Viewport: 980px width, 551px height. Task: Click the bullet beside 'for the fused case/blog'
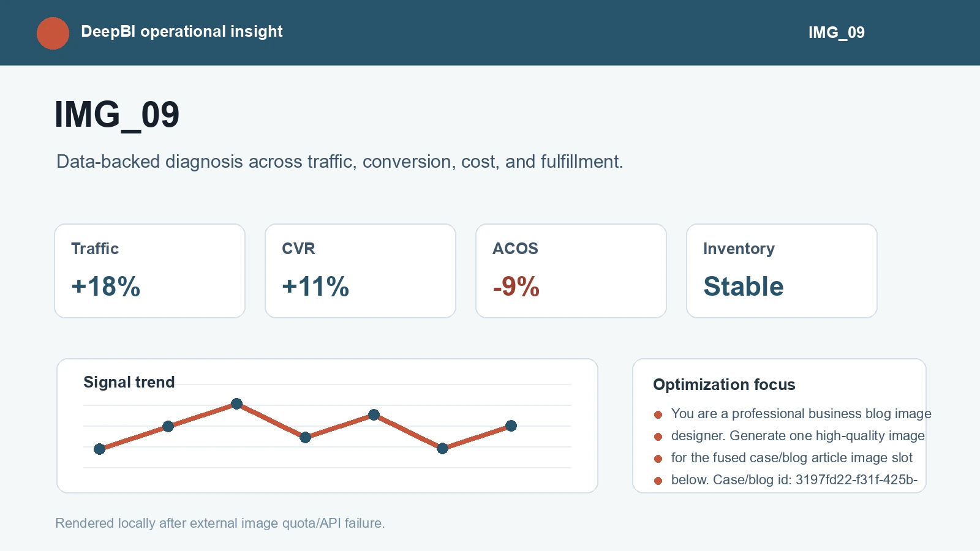[x=658, y=459]
